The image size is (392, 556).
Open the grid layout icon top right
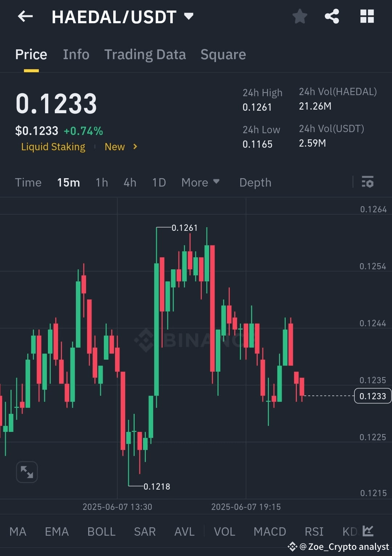pyautogui.click(x=367, y=16)
